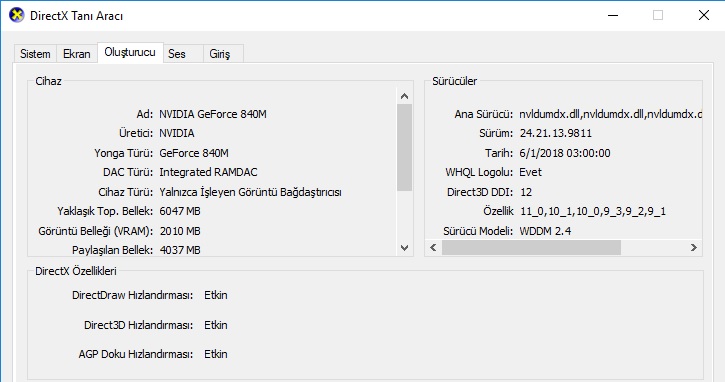Screen dimensions: 725x382
Task: Click the Direct3D Hızlandırması Etkin status
Action: [216, 325]
